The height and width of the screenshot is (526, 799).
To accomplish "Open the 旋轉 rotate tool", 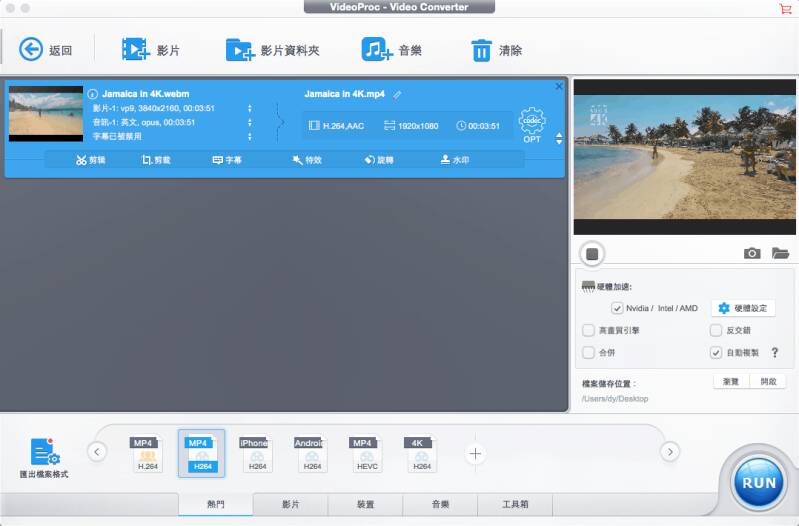I will click(x=379, y=160).
